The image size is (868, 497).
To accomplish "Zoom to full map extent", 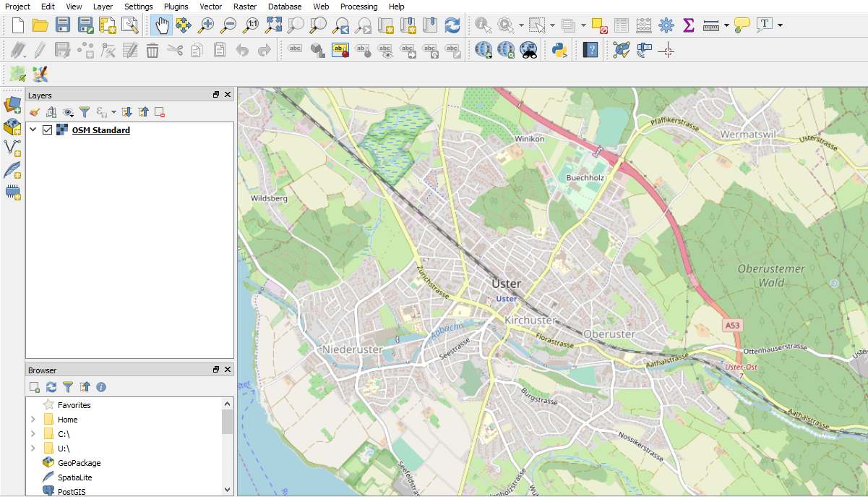I will pos(273,25).
